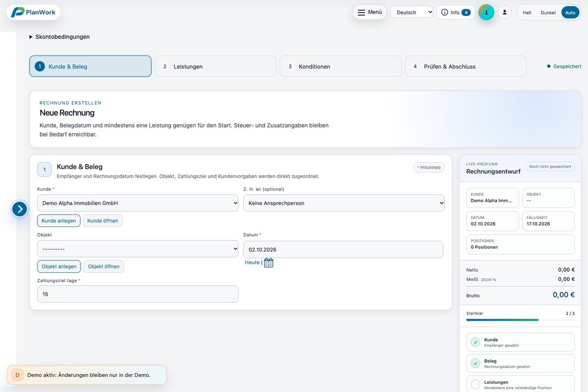Click the Objekt anlegen button
The height and width of the screenshot is (392, 588).
(59, 266)
